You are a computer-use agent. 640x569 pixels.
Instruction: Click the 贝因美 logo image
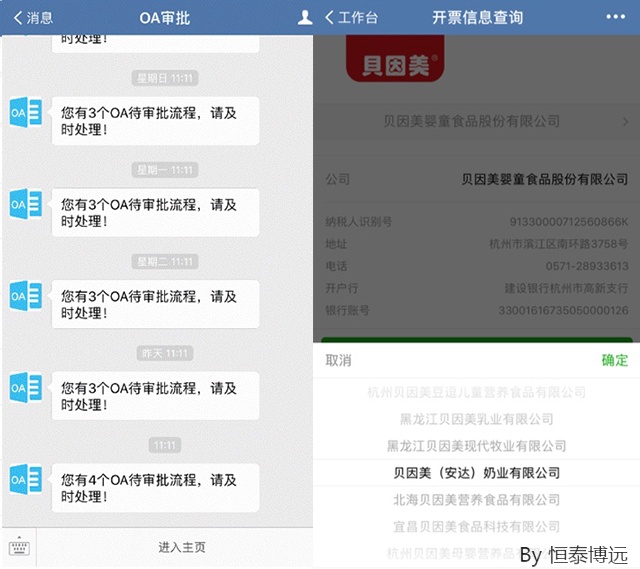(x=395, y=58)
